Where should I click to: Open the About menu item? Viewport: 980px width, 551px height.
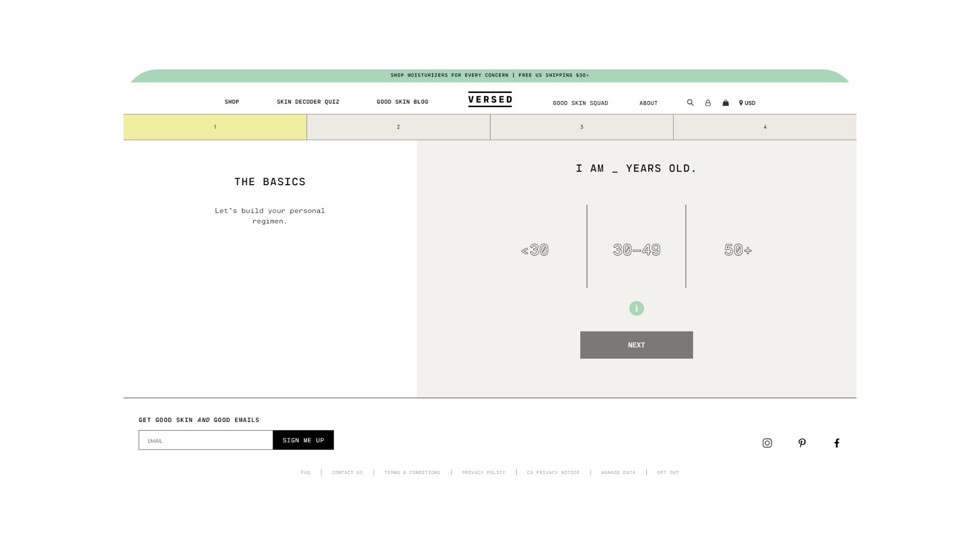[x=648, y=103]
